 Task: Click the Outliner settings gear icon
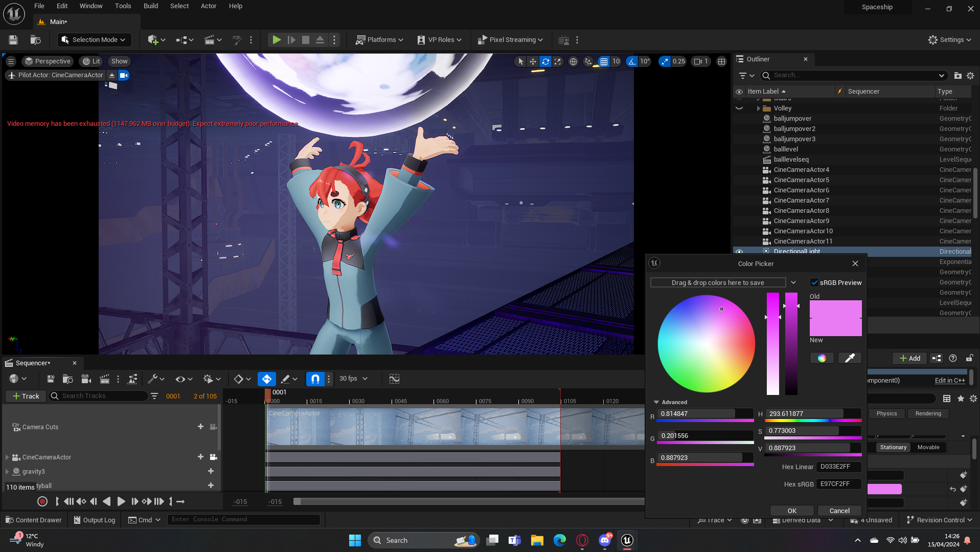click(x=970, y=76)
